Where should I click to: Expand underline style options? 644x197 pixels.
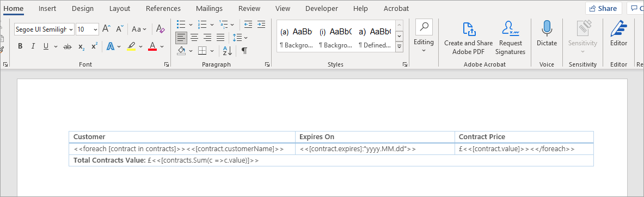(56, 46)
